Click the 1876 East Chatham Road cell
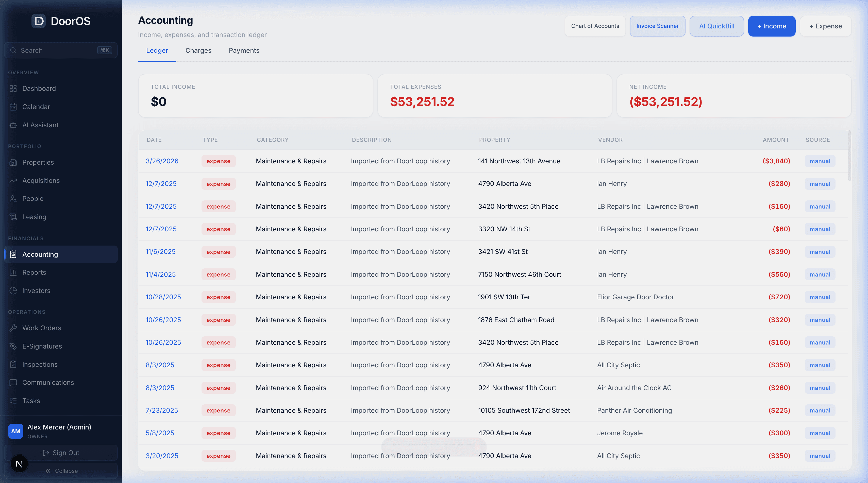 pyautogui.click(x=516, y=320)
